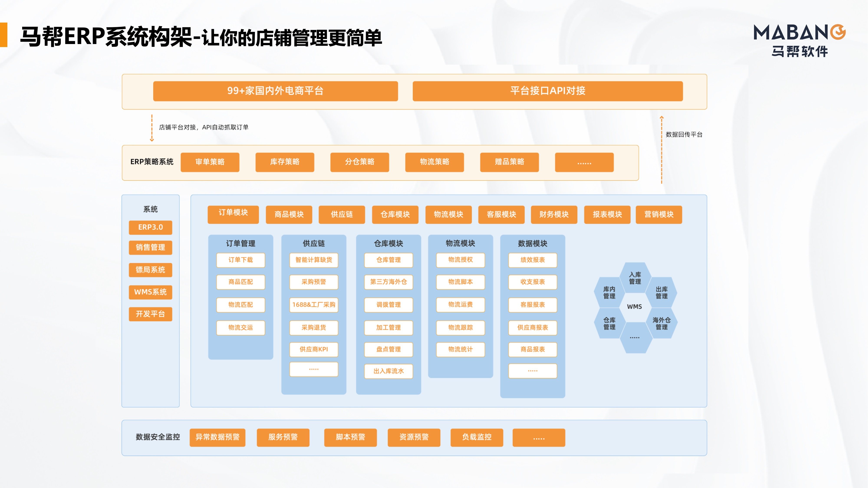Select the 库内管理 hexagon
Image resolution: width=868 pixels, height=488 pixels.
[609, 293]
